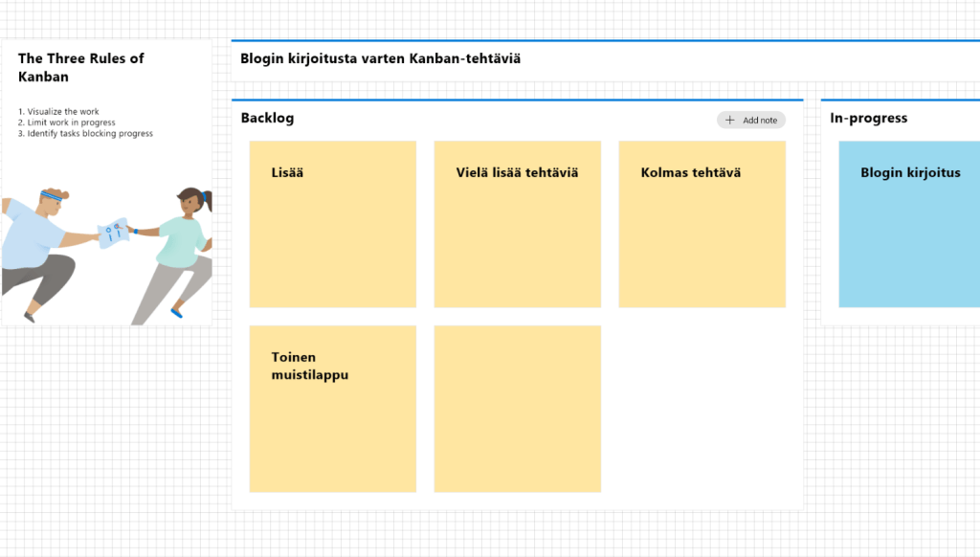
Task: Click the 'Visualize the work' rule text
Action: 58,112
